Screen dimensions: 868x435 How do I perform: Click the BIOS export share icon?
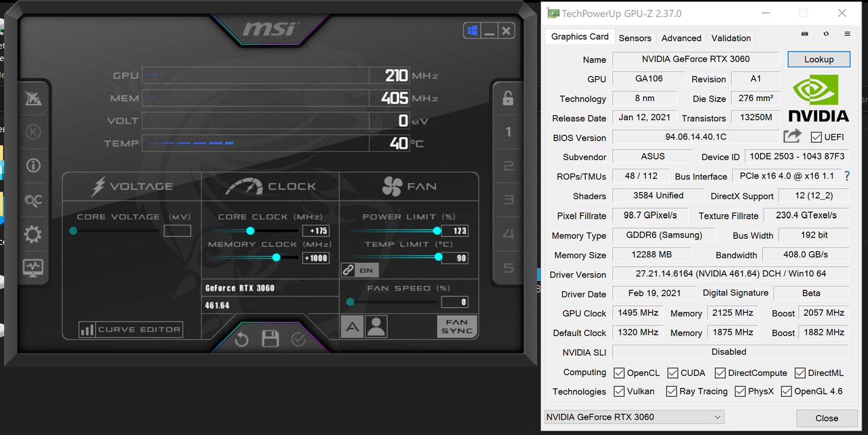pyautogui.click(x=792, y=136)
